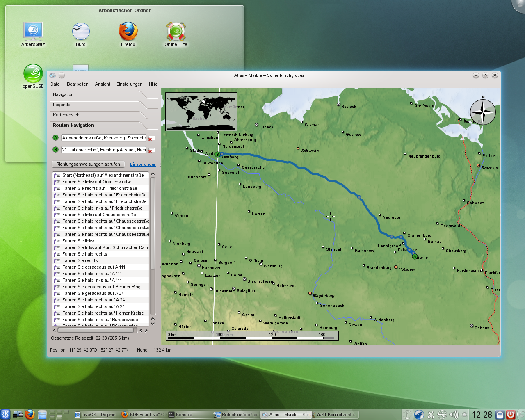Open the routing Einstellungen link
This screenshot has width=525, height=420.
143,164
